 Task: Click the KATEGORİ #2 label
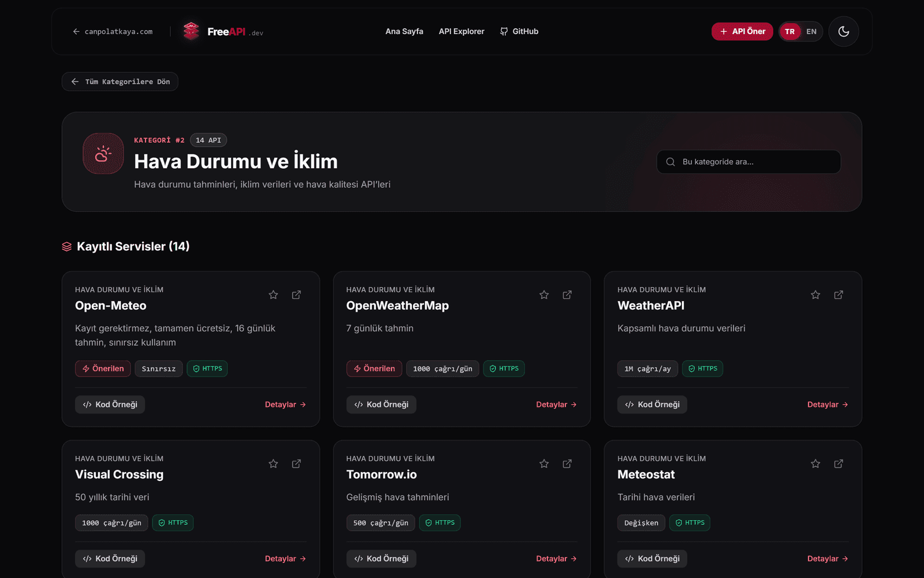pyautogui.click(x=159, y=140)
